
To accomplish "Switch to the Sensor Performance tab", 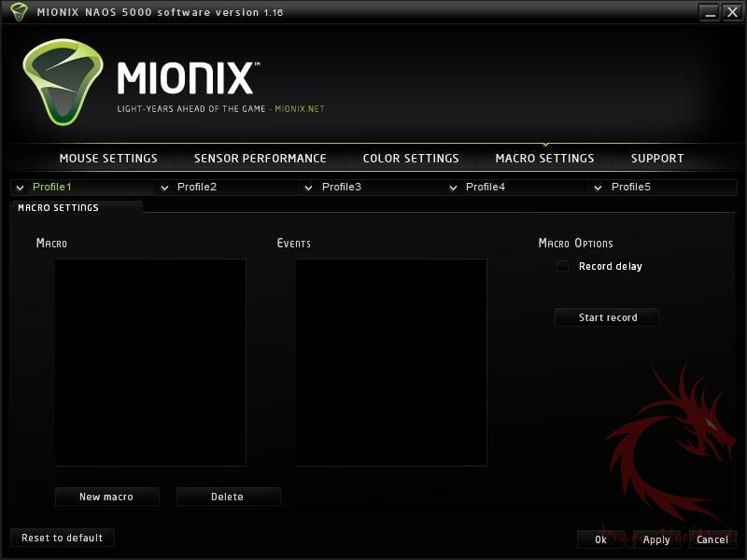I will 261,158.
